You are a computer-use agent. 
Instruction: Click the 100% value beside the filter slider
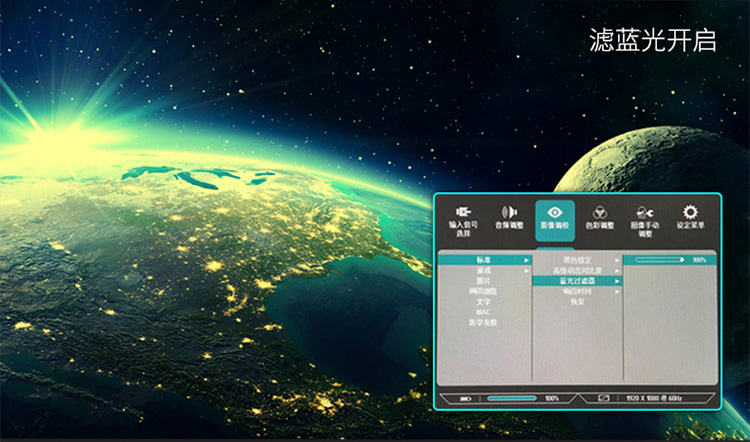[x=699, y=260]
